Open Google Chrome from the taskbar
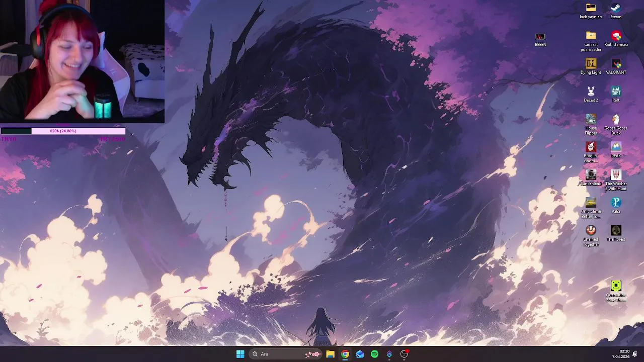 click(345, 354)
